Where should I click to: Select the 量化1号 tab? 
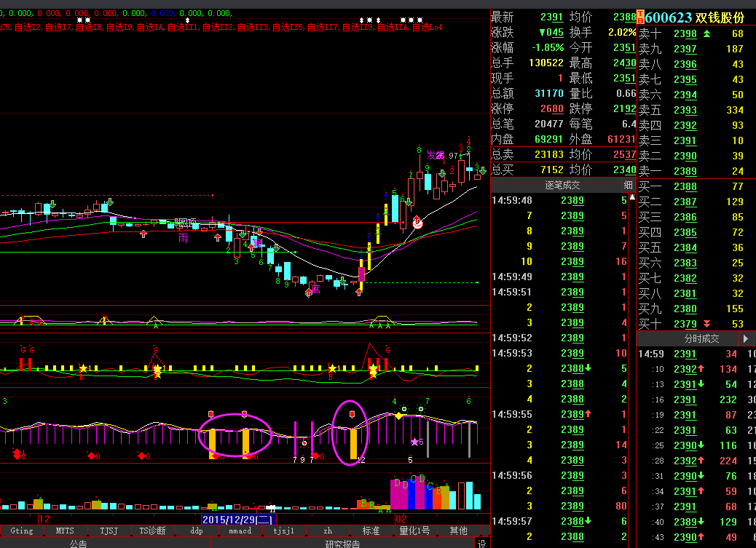tap(414, 531)
